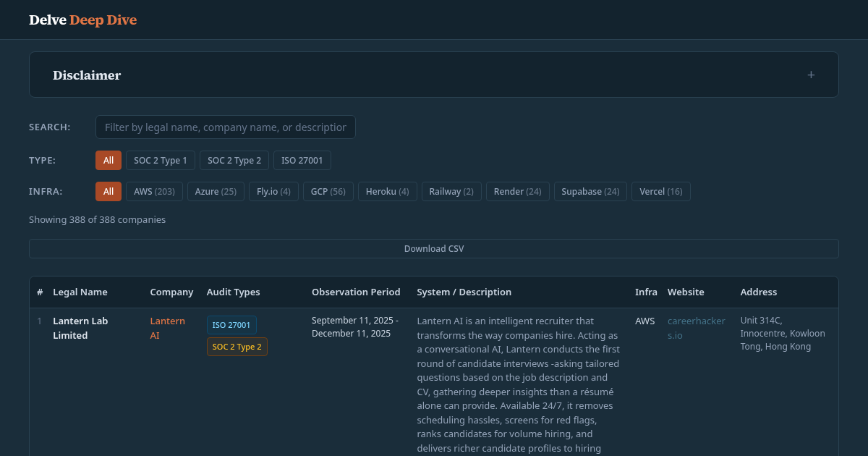Click the plus icon on the Disclaimer panel
Screen dimensions: 868x456
coord(811,75)
